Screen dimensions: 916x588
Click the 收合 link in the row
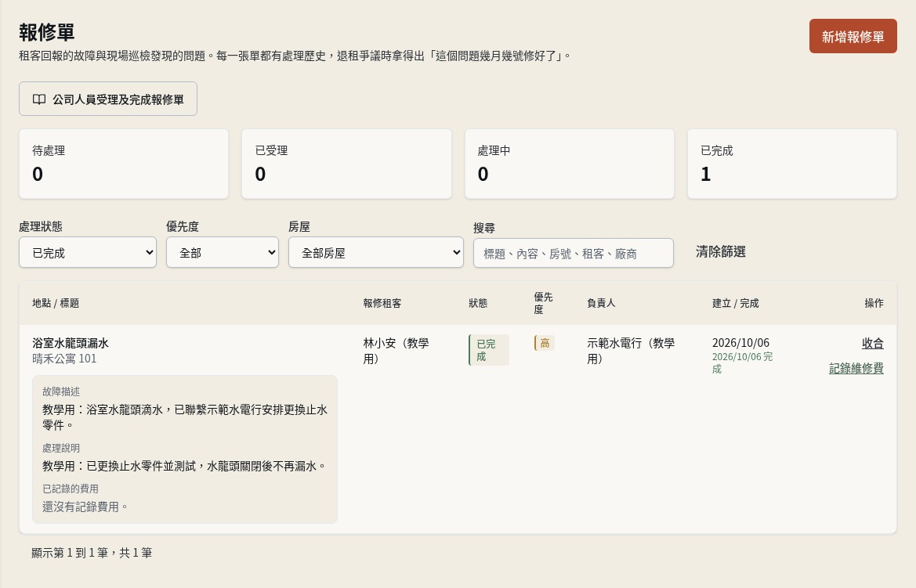pos(873,344)
